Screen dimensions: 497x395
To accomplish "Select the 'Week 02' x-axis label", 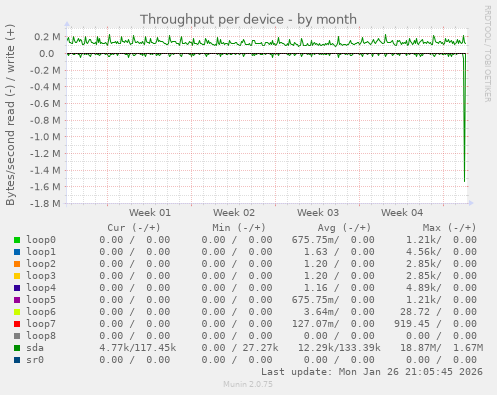I will click(234, 213).
